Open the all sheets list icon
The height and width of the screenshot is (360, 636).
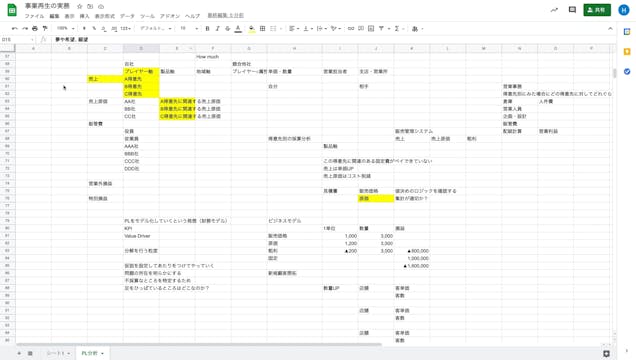coord(30,354)
